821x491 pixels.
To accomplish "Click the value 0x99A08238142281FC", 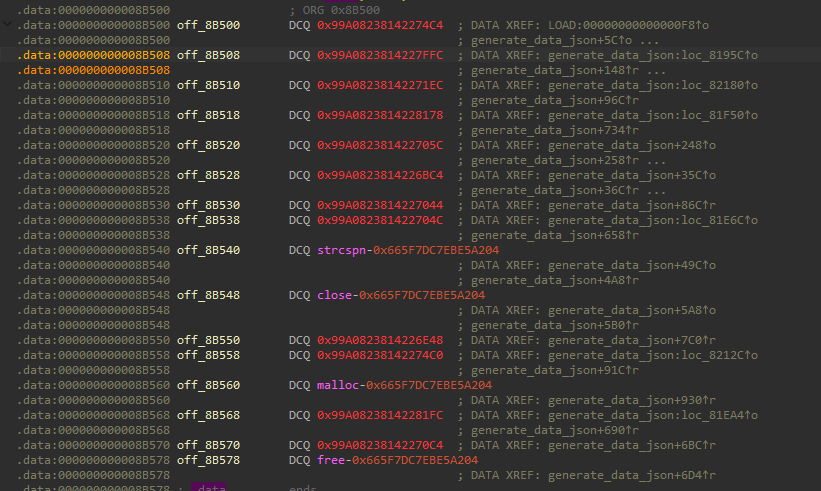I will (x=380, y=415).
